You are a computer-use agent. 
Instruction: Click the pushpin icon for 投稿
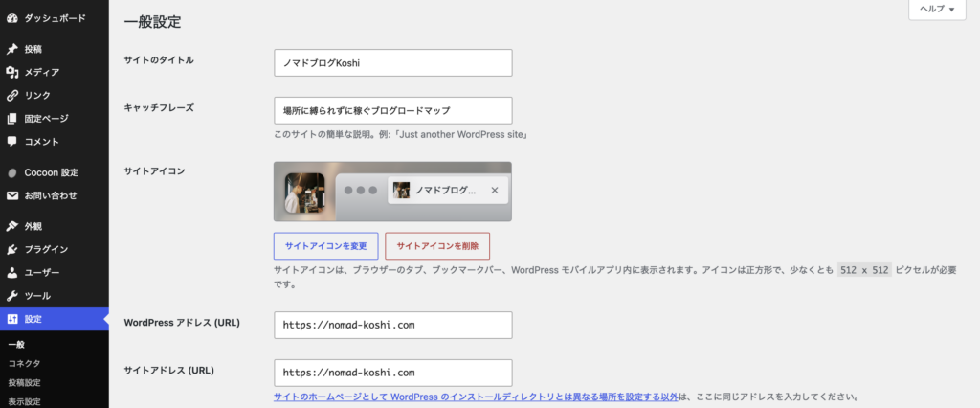(11, 50)
